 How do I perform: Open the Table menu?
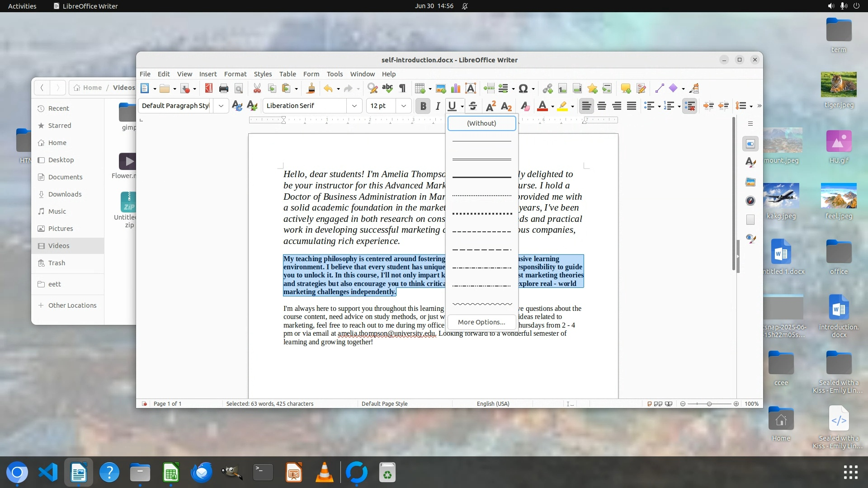288,74
